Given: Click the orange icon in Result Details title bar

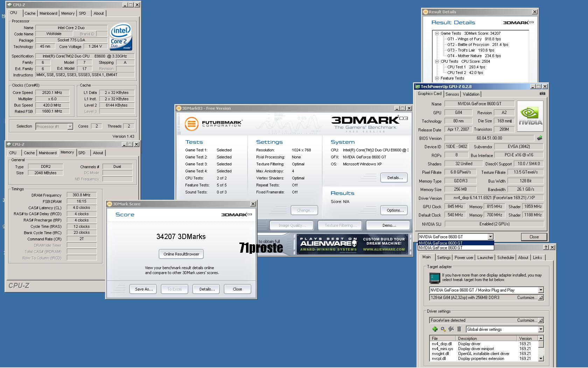Looking at the screenshot, I should click(x=426, y=12).
